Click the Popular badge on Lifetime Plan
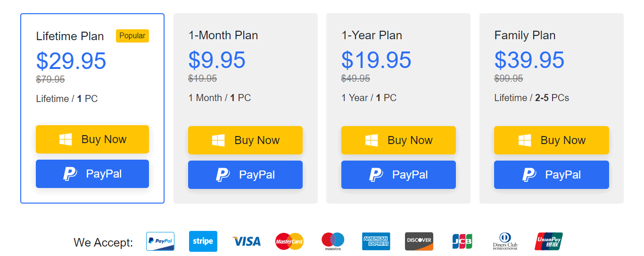The height and width of the screenshot is (256, 644). tap(132, 36)
